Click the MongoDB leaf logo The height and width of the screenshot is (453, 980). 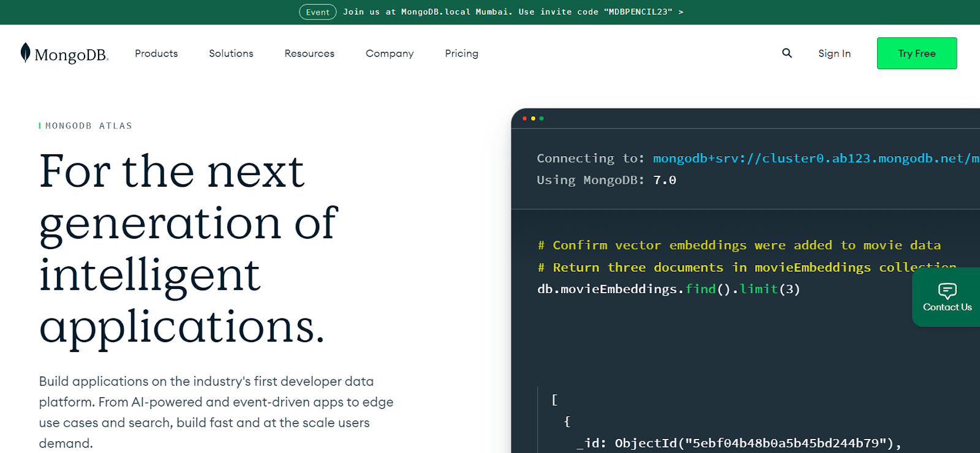pos(64,54)
